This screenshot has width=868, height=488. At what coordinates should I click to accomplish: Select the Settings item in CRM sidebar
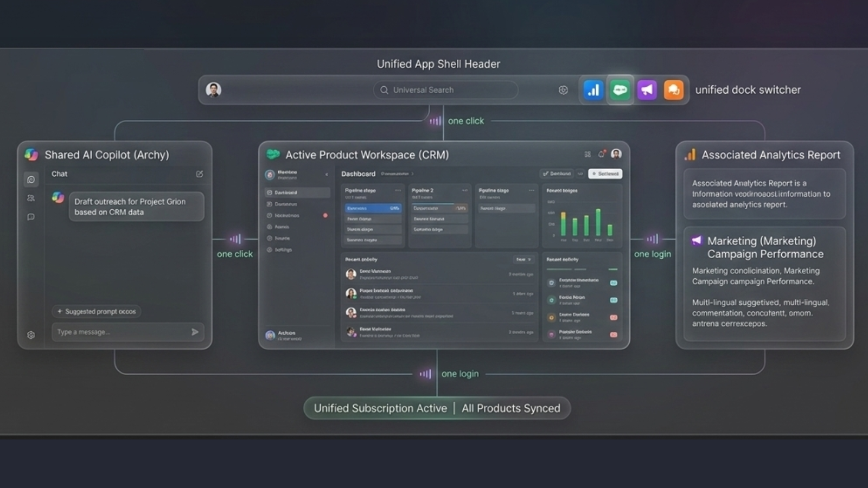(x=283, y=250)
